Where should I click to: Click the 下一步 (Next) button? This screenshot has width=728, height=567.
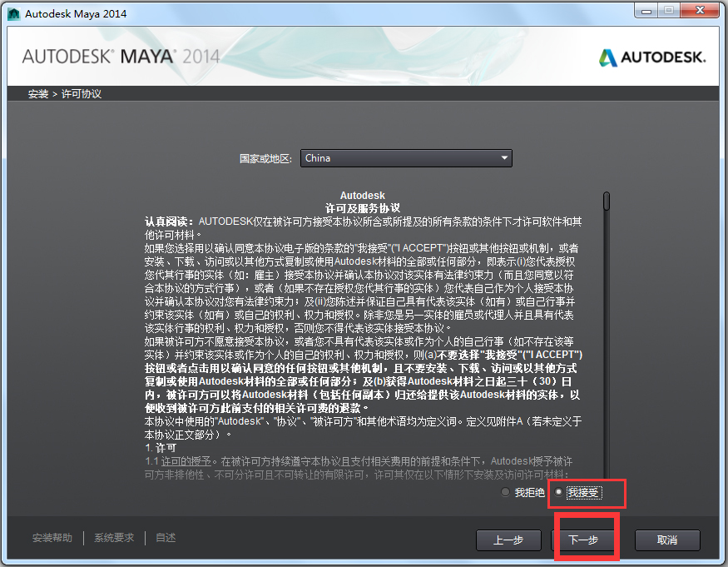click(x=586, y=540)
